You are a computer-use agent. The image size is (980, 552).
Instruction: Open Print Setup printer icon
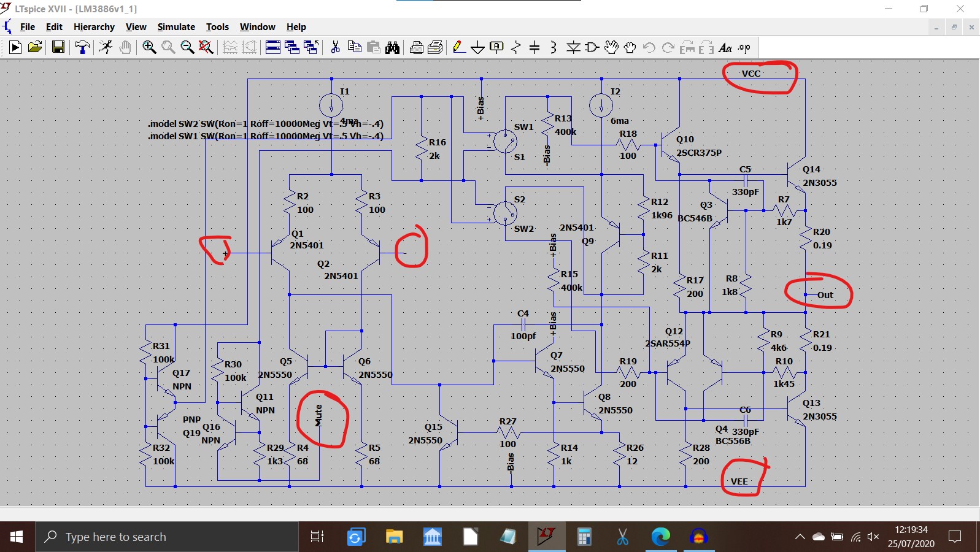pos(417,47)
